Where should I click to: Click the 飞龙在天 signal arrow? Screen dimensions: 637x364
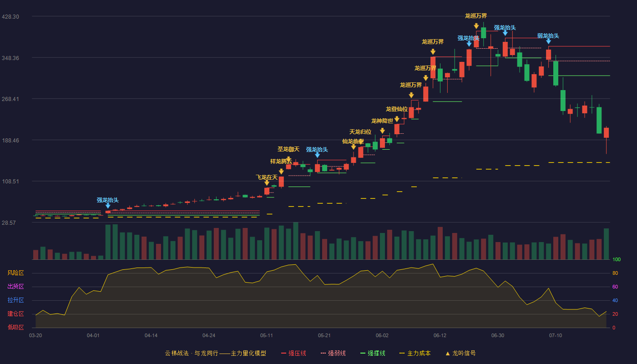click(267, 183)
